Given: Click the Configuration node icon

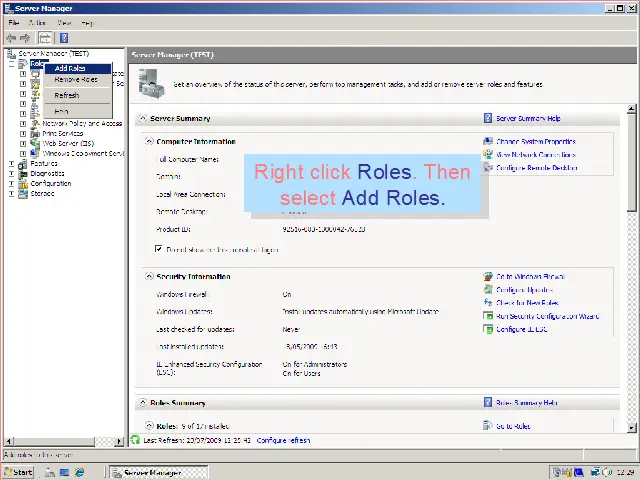Looking at the screenshot, I should pos(23,184).
